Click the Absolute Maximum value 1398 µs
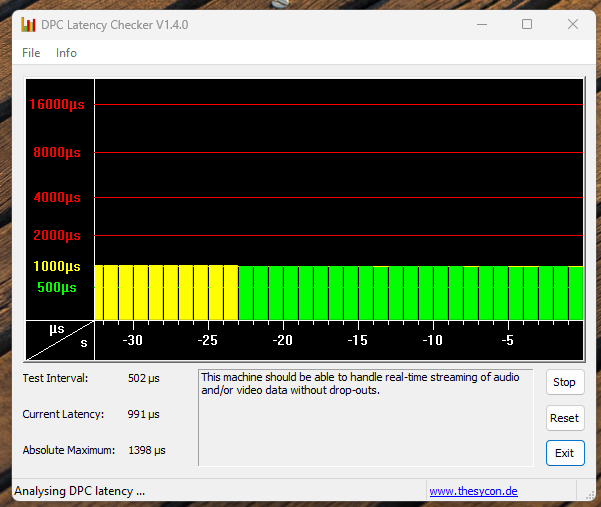 point(147,450)
